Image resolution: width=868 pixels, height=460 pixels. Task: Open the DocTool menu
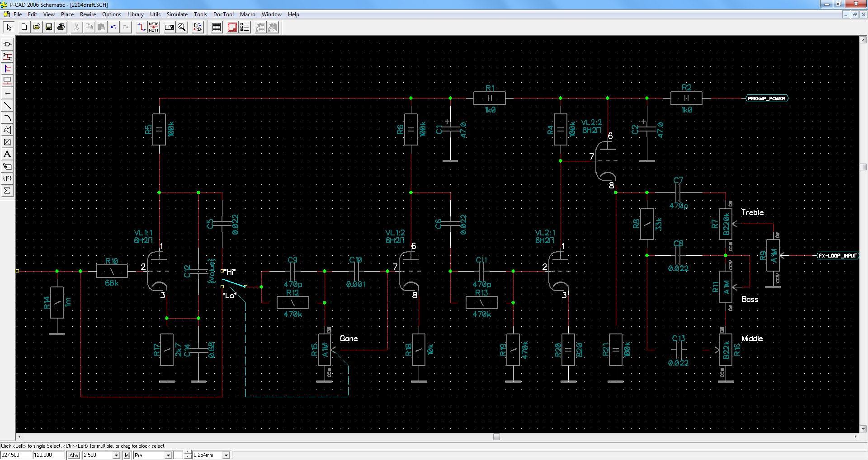click(223, 14)
